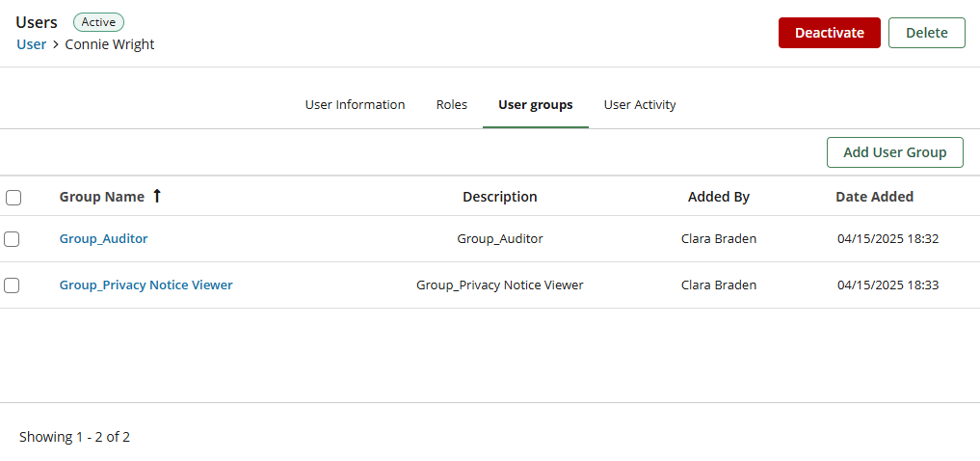Open the User Information tab
Viewport: 980px width, 461px height.
coord(355,104)
